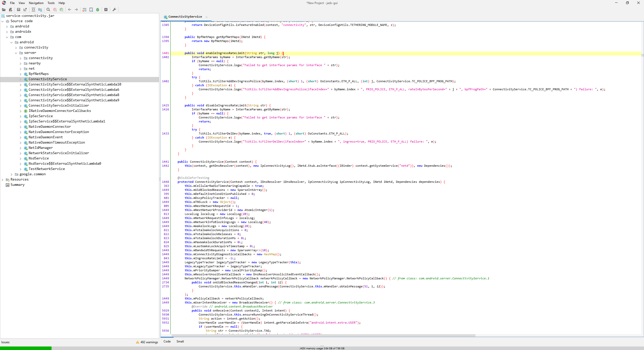The height and width of the screenshot is (350, 644).
Task: Save all with the save icon
Action: (x=18, y=10)
